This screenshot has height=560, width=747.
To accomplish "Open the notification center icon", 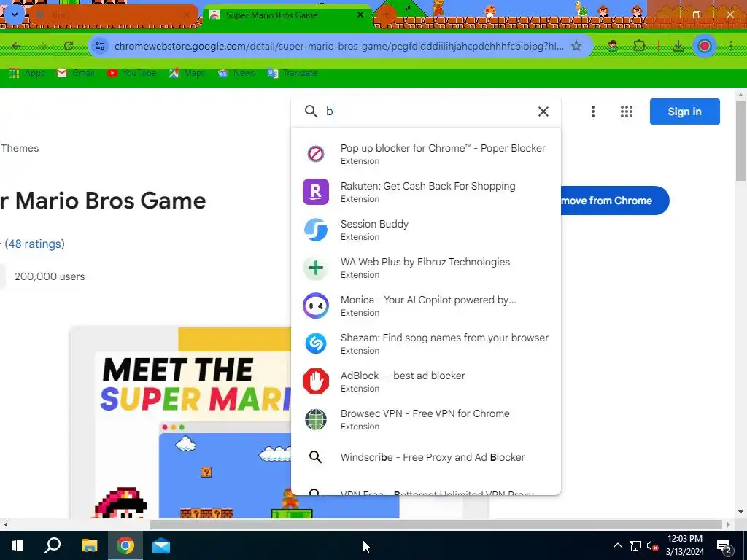I will click(724, 546).
